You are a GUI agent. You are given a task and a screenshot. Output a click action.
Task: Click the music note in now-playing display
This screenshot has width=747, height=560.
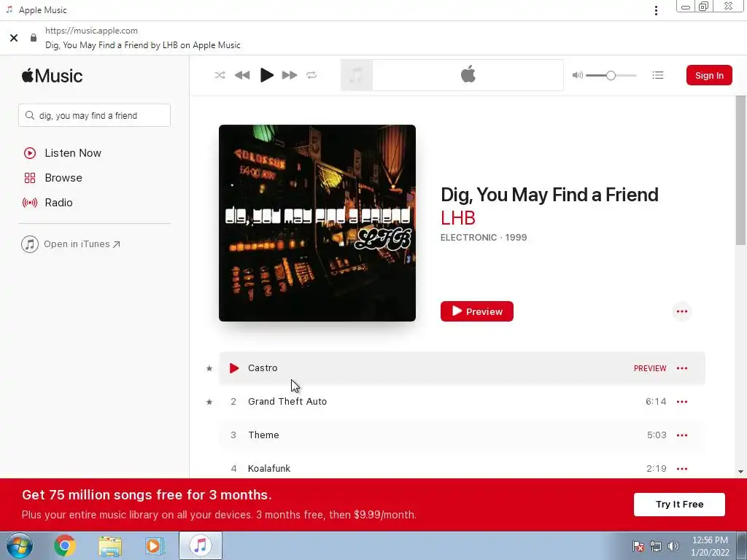click(356, 75)
